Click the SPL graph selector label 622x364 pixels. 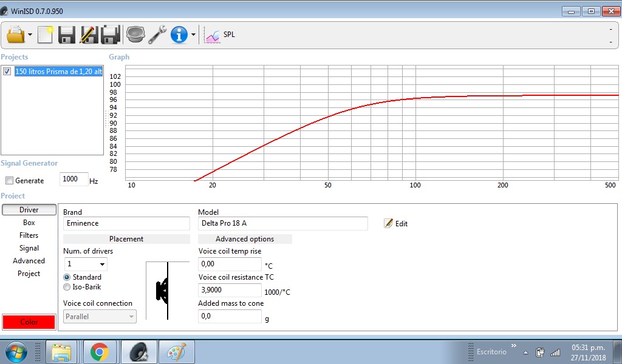point(229,35)
